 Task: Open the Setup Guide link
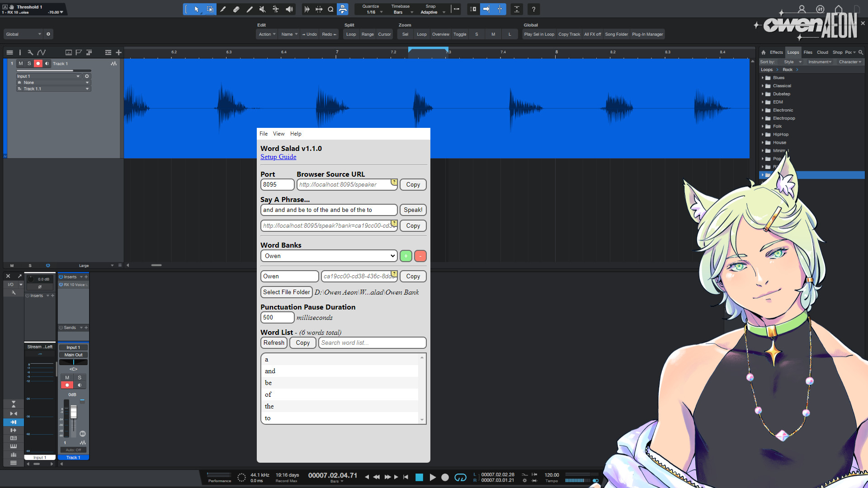[x=278, y=157]
